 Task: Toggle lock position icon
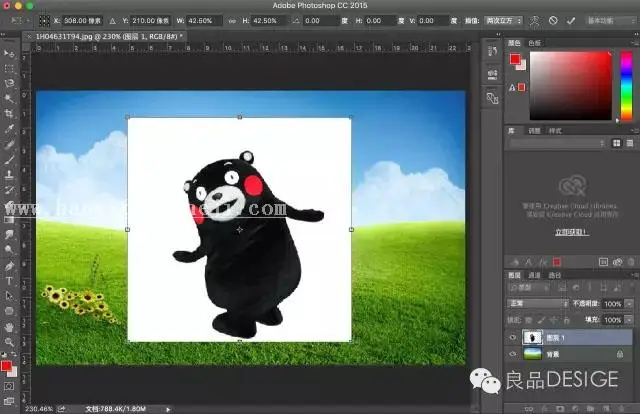pos(554,320)
